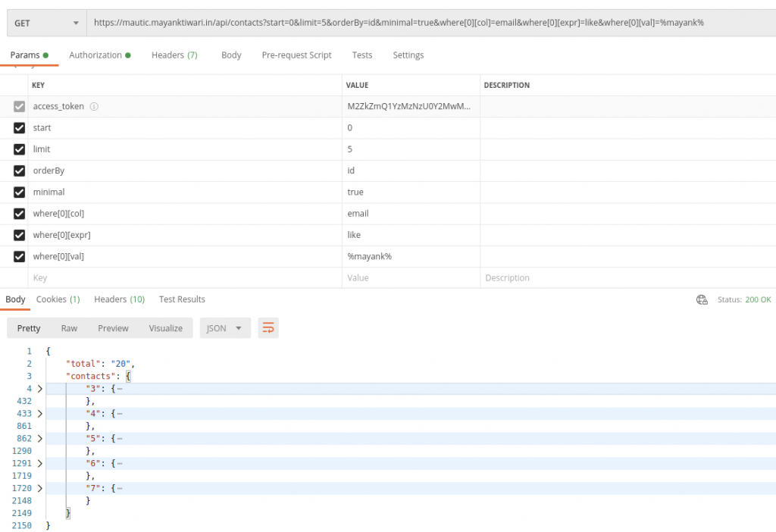Toggle the wrap lines icon in response toolbar

pos(268,328)
